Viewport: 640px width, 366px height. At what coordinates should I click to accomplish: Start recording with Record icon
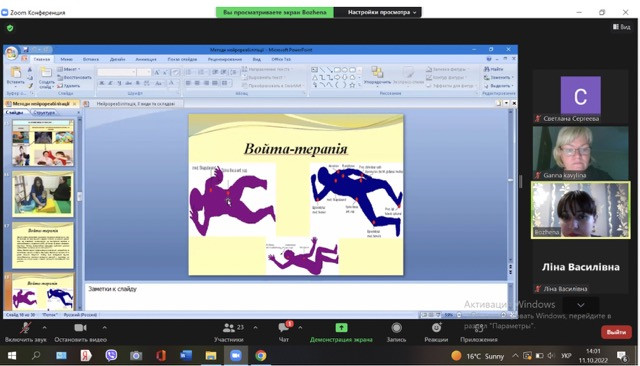click(396, 328)
